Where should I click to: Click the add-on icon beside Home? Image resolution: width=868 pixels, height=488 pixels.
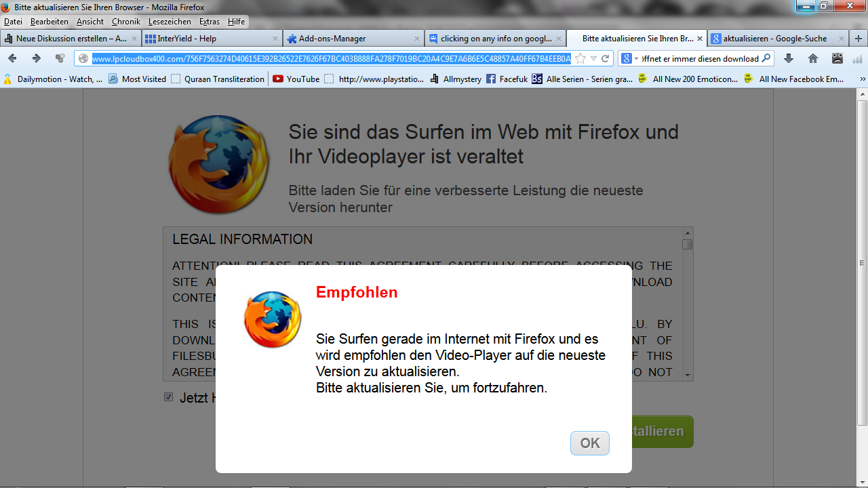coord(837,58)
